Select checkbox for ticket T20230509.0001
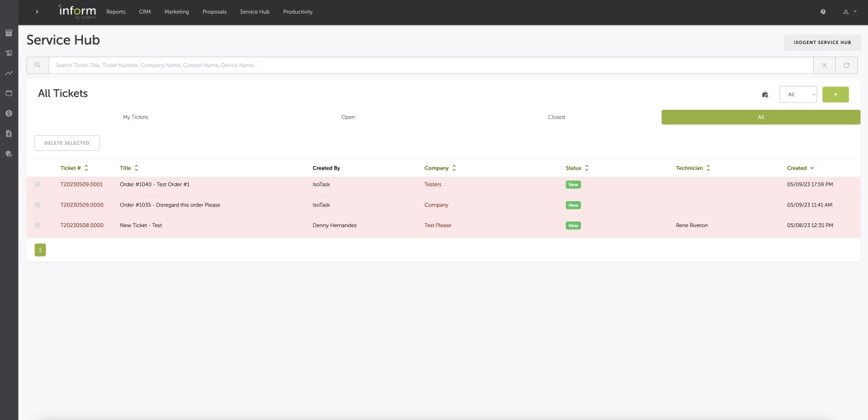Viewport: 868px width, 420px height. 37,185
